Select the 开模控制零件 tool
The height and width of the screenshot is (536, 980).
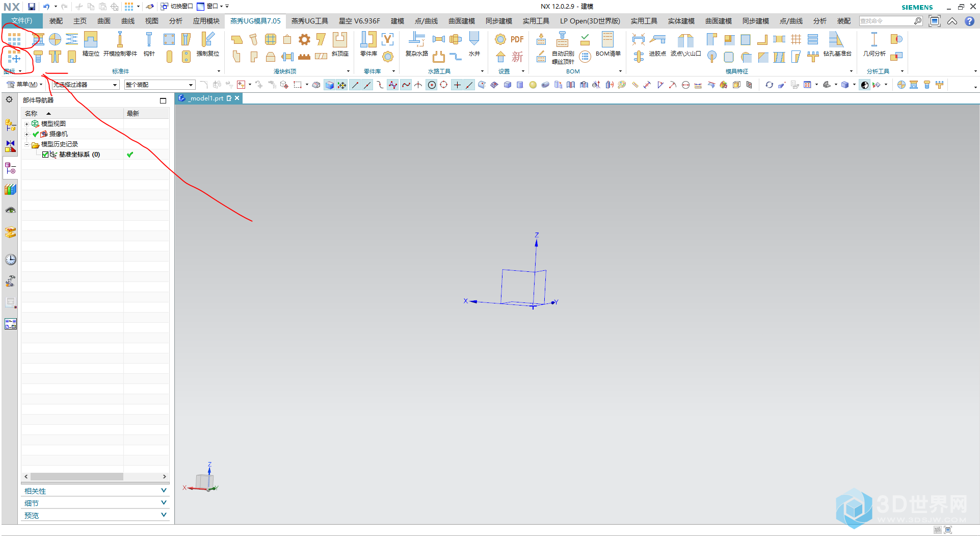coord(120,44)
